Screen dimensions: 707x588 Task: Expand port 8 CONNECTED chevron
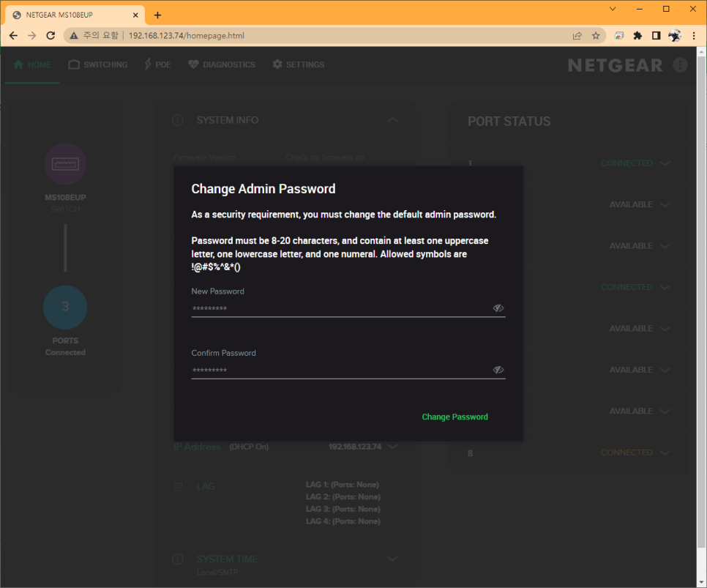click(x=665, y=453)
